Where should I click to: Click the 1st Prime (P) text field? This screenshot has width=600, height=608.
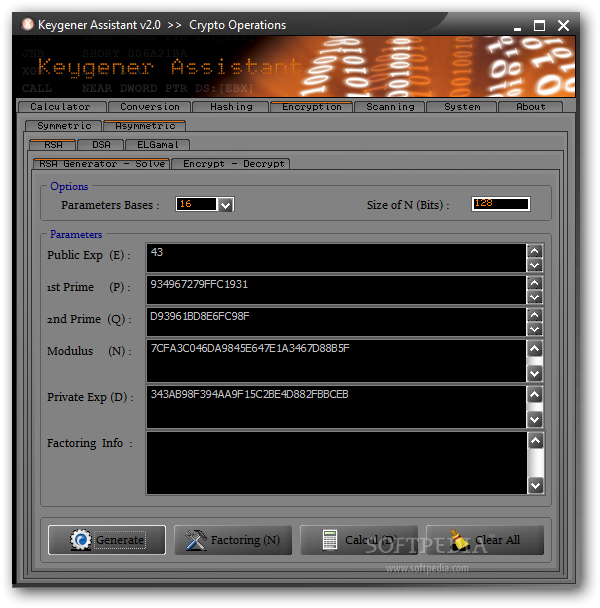click(x=336, y=290)
